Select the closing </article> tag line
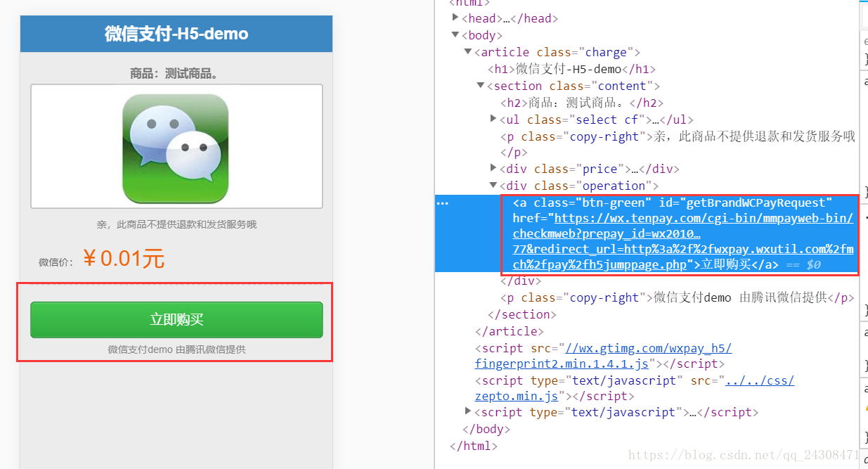The height and width of the screenshot is (469, 868). (510, 331)
